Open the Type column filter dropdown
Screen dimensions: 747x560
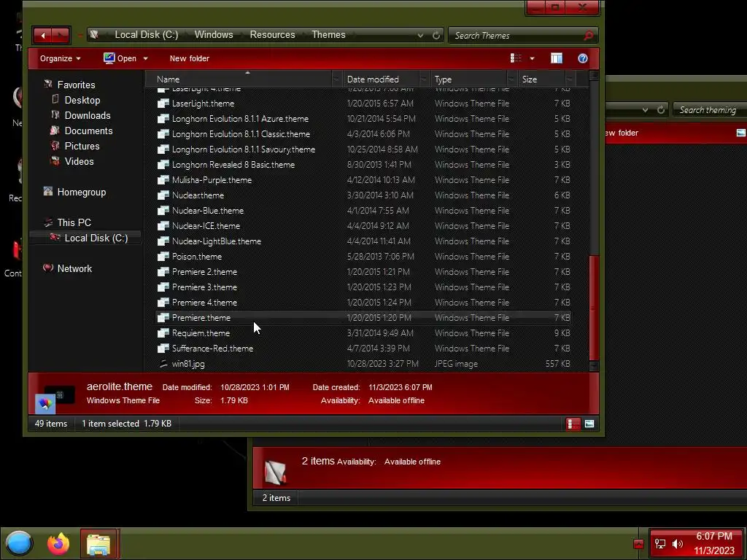click(x=511, y=79)
